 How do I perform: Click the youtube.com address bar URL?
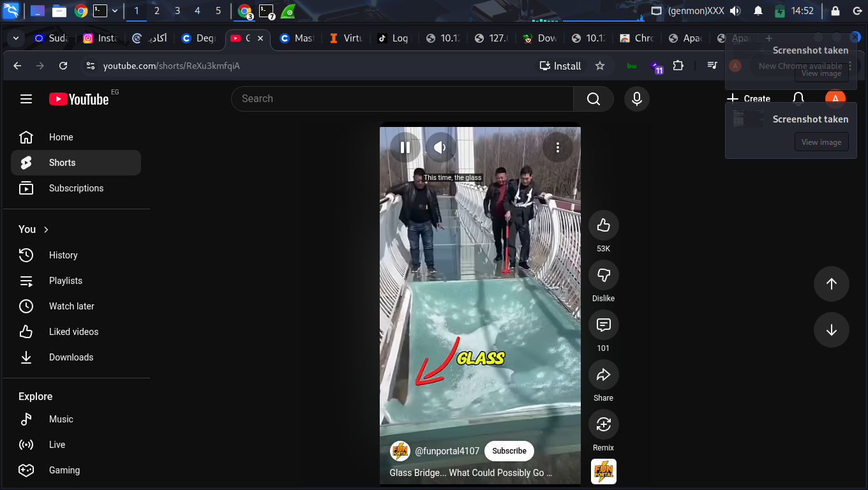coord(172,66)
